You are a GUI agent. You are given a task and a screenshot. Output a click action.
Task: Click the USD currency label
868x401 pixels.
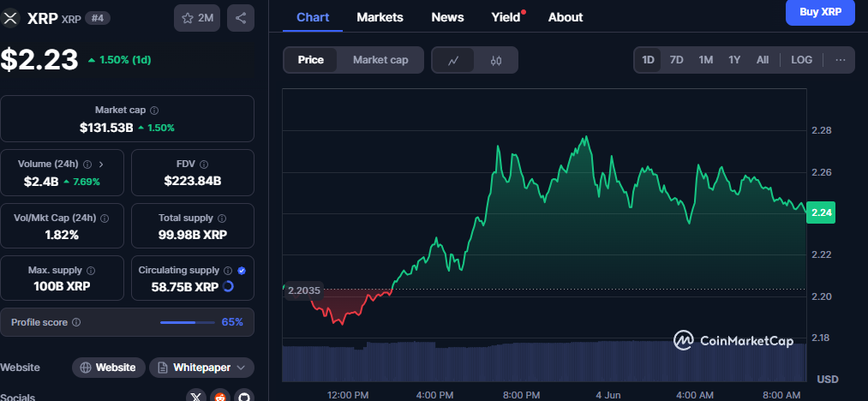[x=828, y=380]
